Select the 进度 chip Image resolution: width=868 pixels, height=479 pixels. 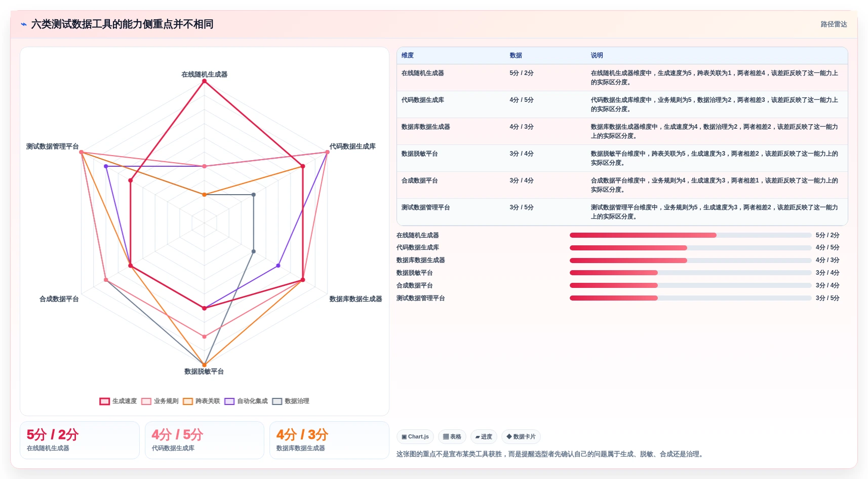(484, 436)
